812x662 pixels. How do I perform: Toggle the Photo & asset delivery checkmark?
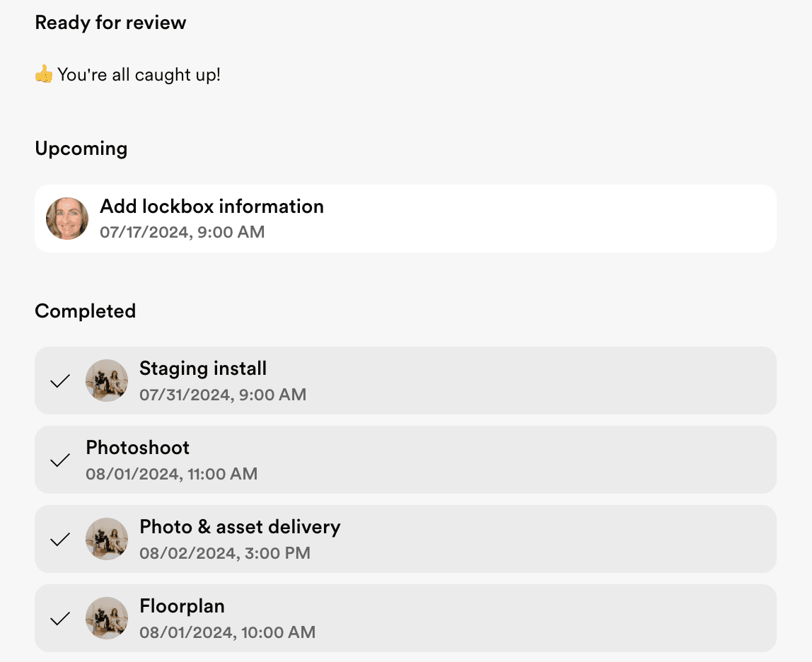(x=61, y=540)
